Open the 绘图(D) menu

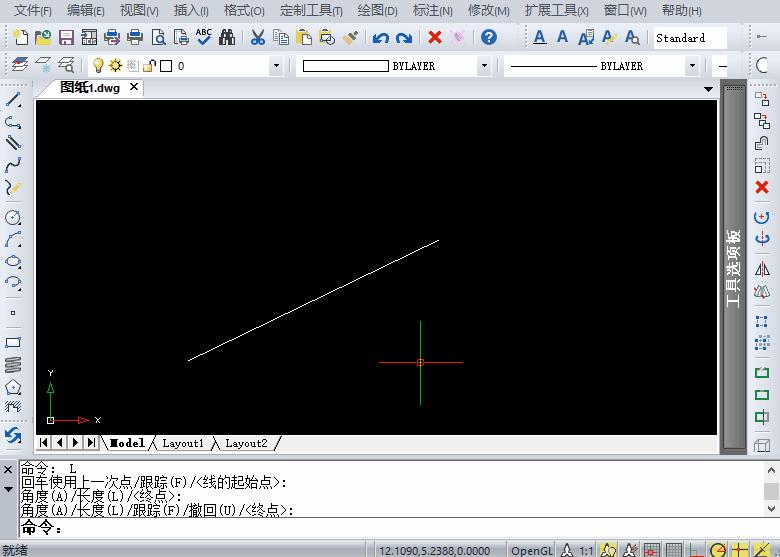pyautogui.click(x=377, y=11)
